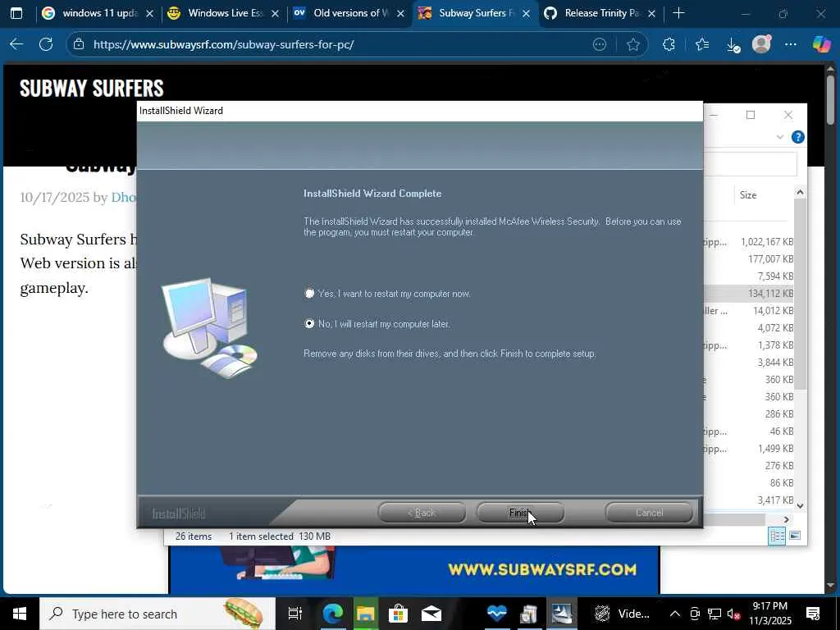The image size is (840, 630).
Task: Close the 'Windows Live Ess' tab
Action: (x=276, y=13)
